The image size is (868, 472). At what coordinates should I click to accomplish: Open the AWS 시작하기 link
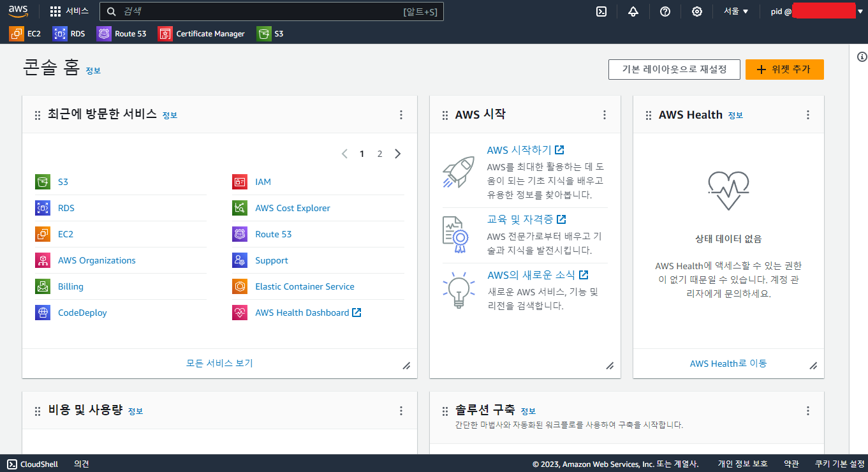click(525, 150)
